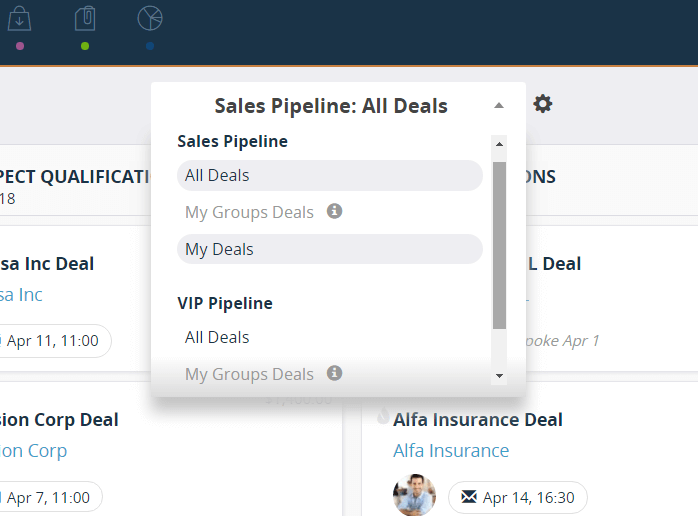Click info icon beside VIP My Groups Deals
Screen dimensions: 698x516
click(x=335, y=373)
